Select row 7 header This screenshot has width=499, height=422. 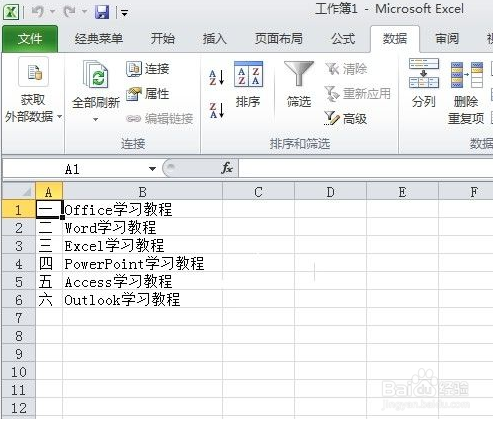(x=19, y=318)
